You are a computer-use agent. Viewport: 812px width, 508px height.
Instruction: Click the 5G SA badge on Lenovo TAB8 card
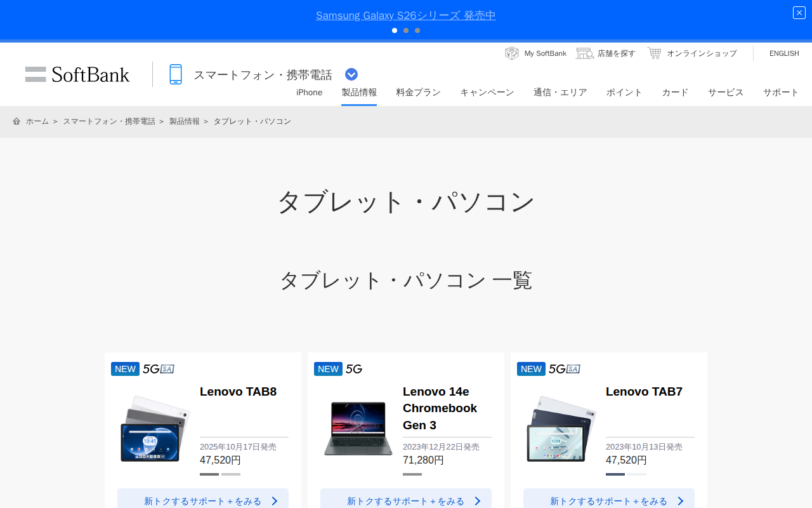click(x=159, y=369)
